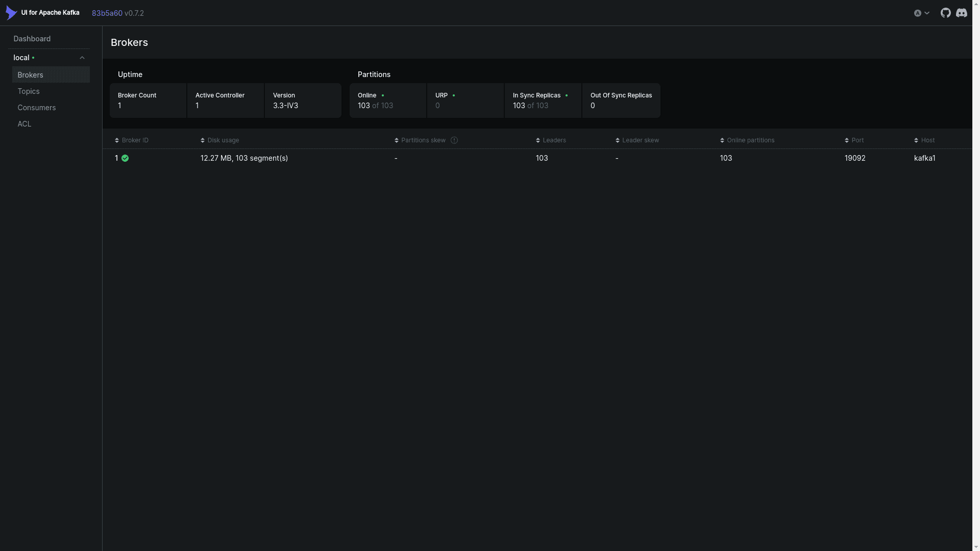
Task: Click the green status check icon beside broker 1
Action: click(x=126, y=158)
